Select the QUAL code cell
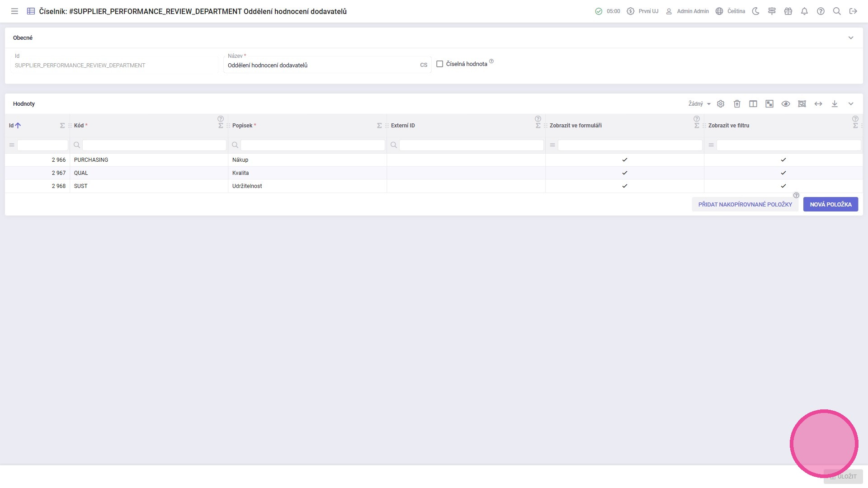Image resolution: width=868 pixels, height=488 pixels. [x=149, y=173]
